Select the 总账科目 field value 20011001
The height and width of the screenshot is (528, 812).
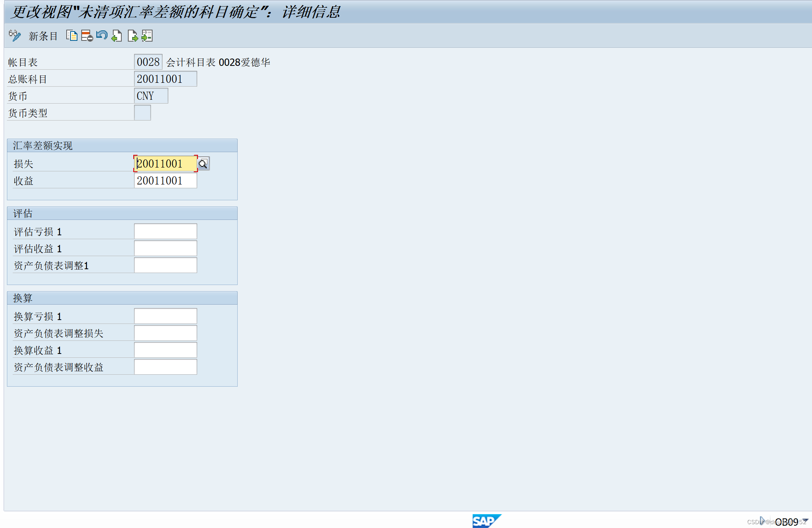pyautogui.click(x=165, y=79)
